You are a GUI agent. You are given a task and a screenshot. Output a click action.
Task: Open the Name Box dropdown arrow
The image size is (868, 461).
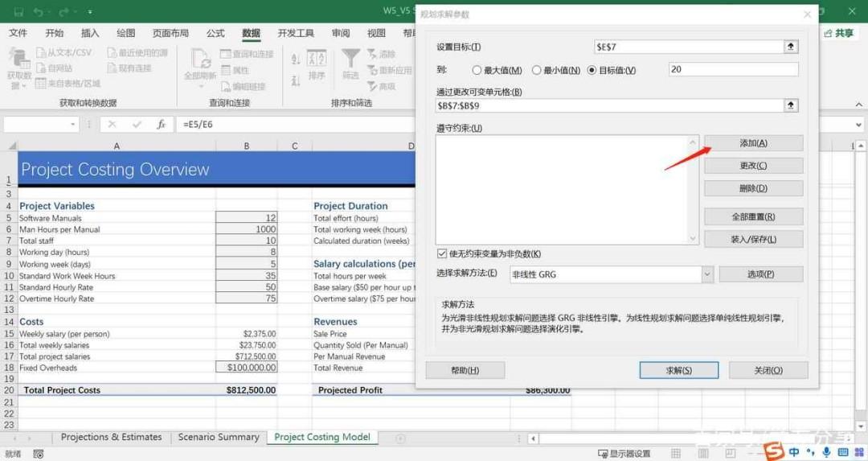(72, 125)
